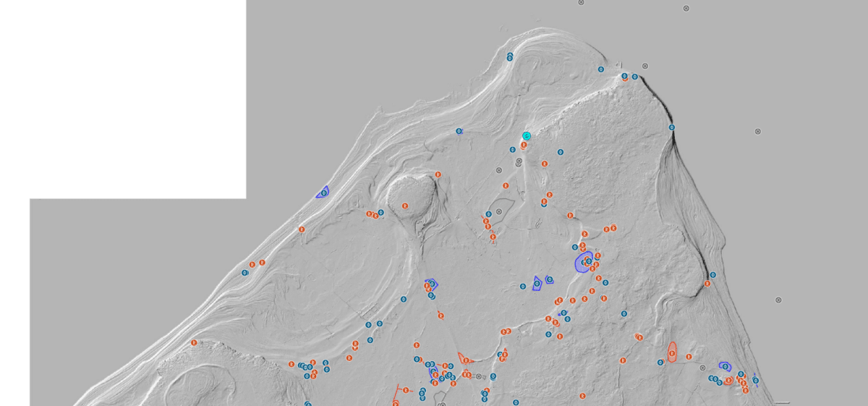Click gray marker beside the northeast tip

tap(644, 66)
